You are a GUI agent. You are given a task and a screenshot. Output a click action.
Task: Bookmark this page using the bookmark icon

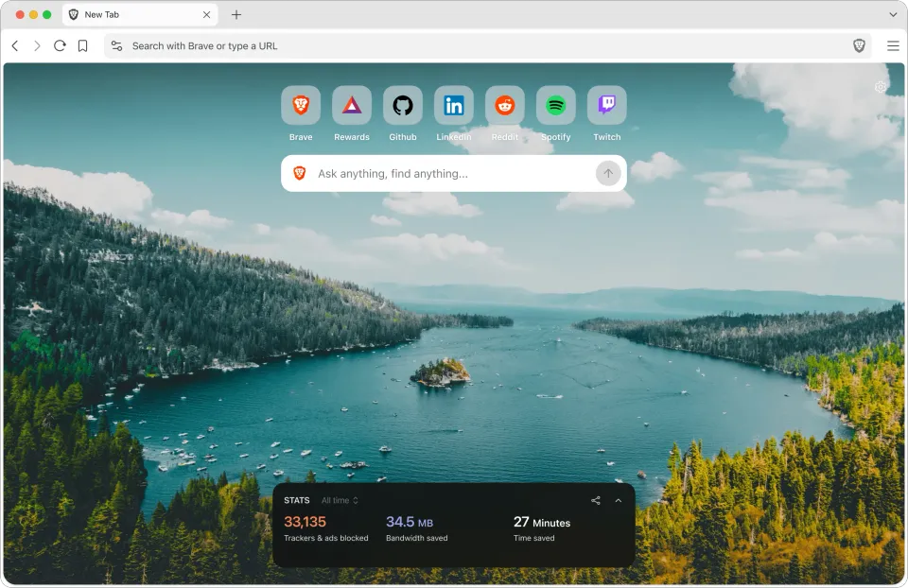(x=83, y=45)
